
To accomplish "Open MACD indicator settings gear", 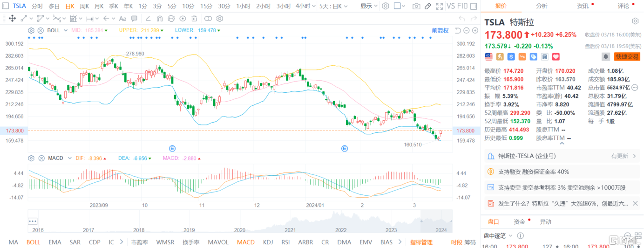I will [31, 158].
